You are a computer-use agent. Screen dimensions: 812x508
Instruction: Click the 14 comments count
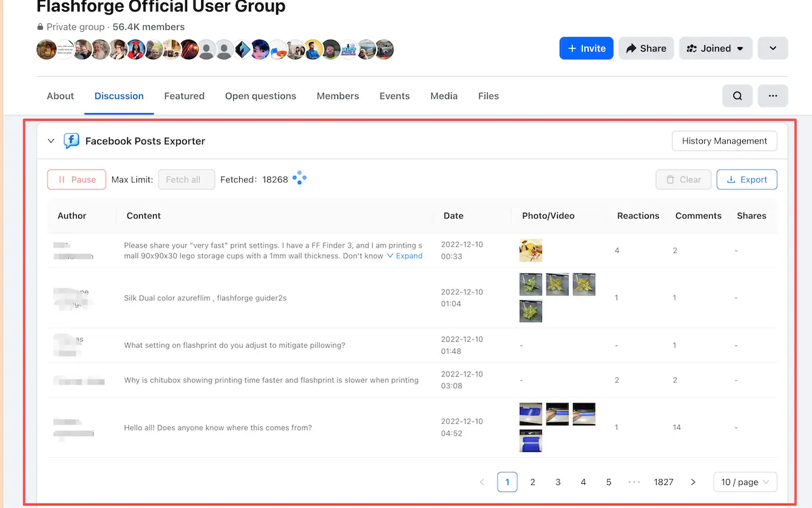677,428
